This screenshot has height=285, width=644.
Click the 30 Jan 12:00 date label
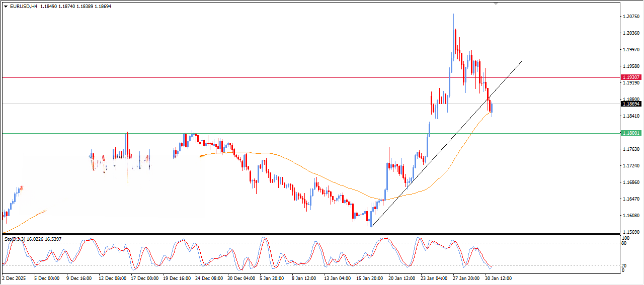pyautogui.click(x=498, y=278)
